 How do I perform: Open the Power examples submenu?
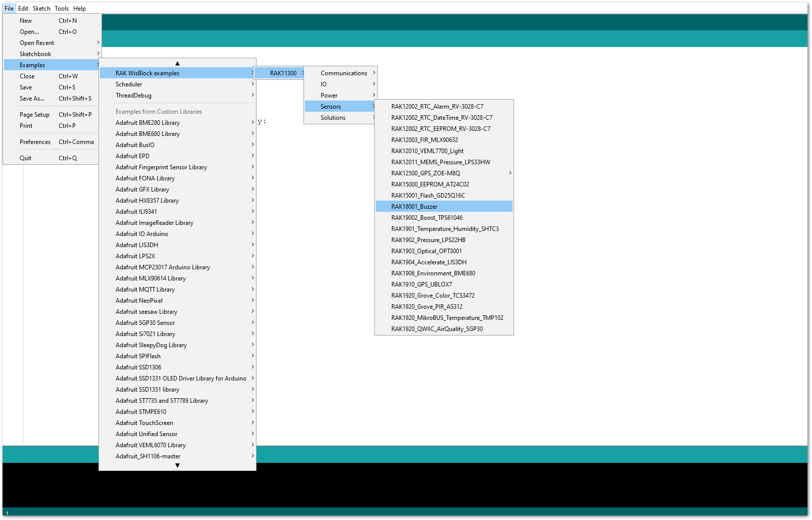click(x=340, y=96)
